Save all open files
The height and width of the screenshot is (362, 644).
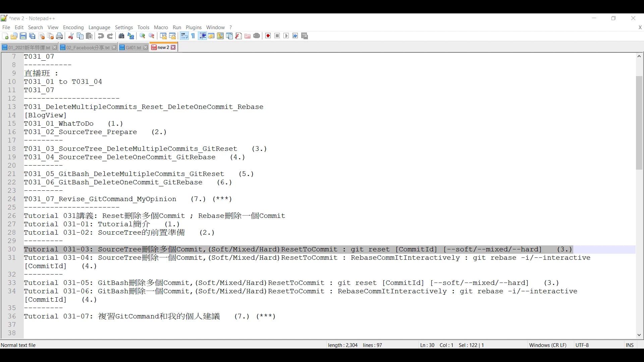(x=32, y=36)
